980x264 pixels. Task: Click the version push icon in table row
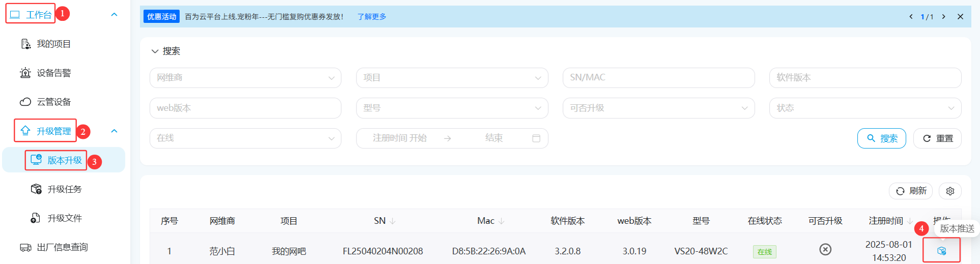[x=941, y=251]
